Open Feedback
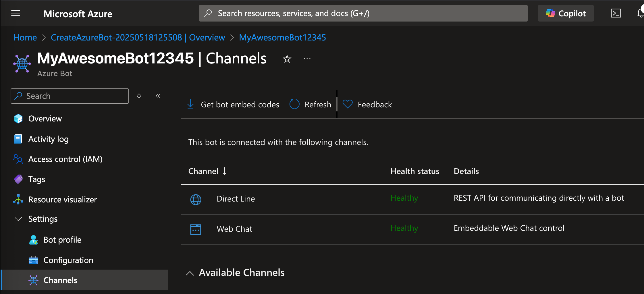The image size is (644, 294). click(x=367, y=105)
